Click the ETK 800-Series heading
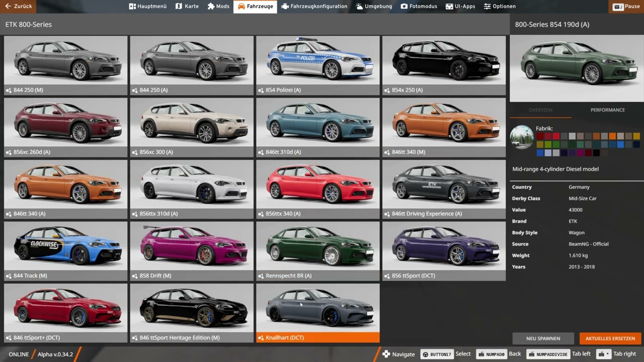The width and height of the screenshot is (644, 362). click(x=29, y=25)
